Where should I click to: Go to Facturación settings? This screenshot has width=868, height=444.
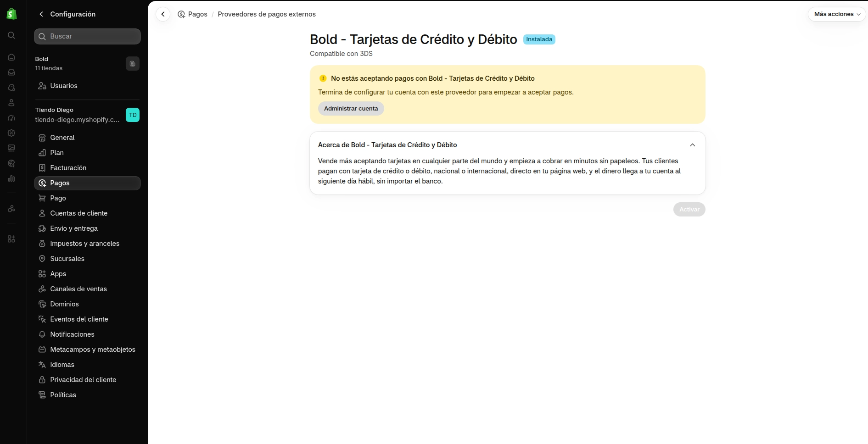tap(87, 168)
